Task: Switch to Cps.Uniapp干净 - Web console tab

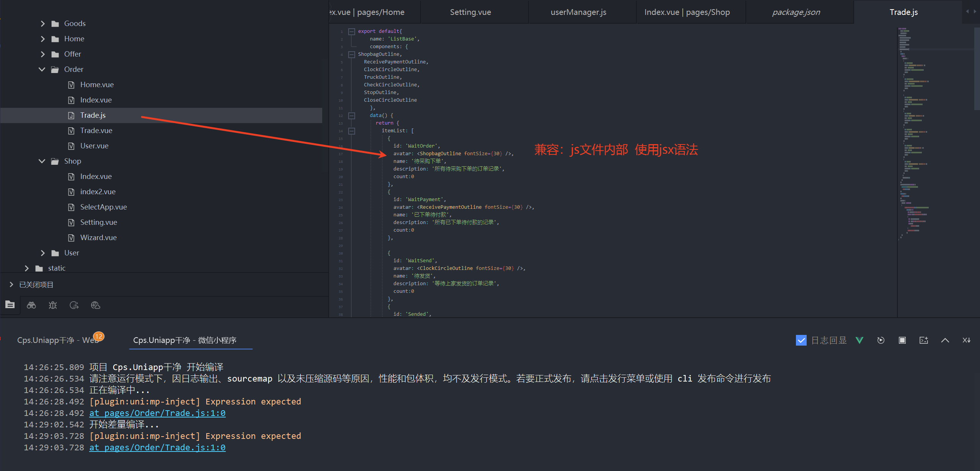Action: tap(57, 340)
